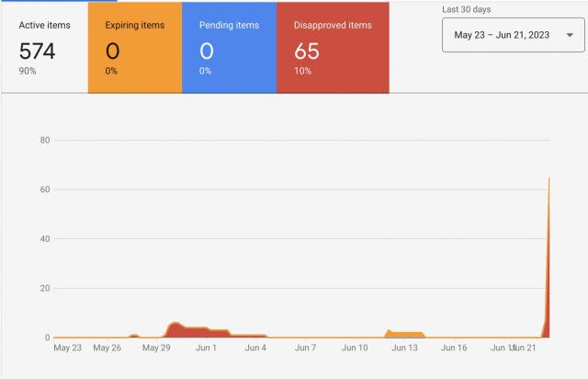Click the 90% under Active items
Viewport: 588px width, 379px height.
[x=27, y=71]
